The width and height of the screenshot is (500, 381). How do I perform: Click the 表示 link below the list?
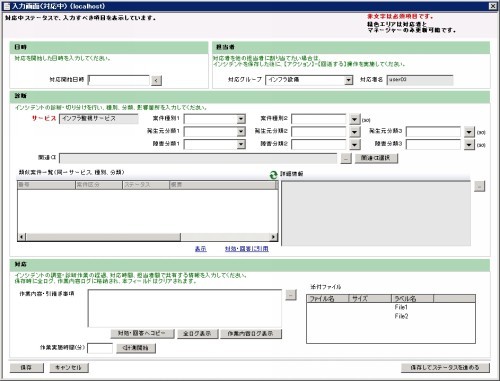point(201,249)
